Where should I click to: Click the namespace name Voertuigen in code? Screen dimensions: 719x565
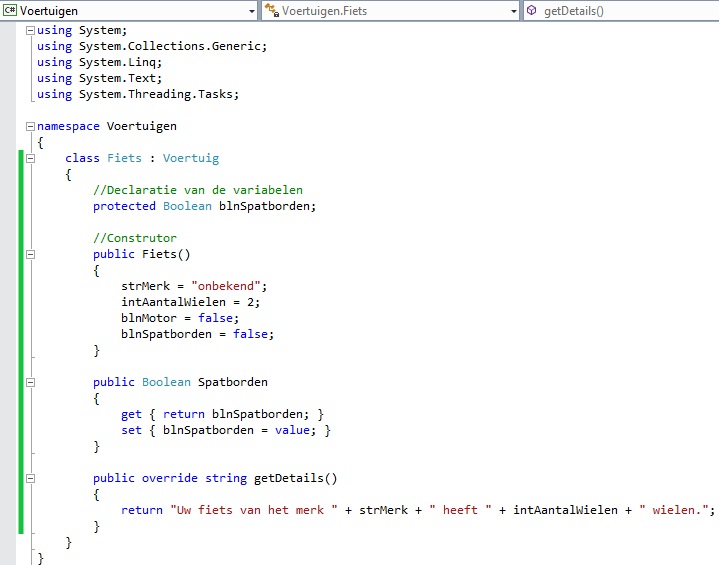tap(142, 126)
